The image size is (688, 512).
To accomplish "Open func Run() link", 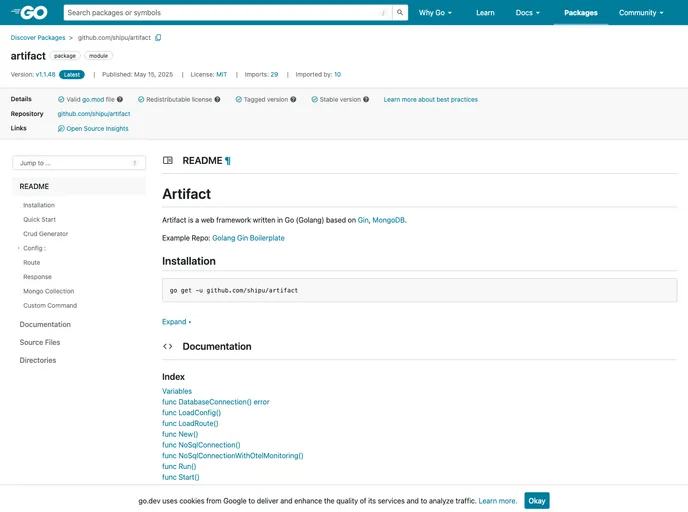I will [x=179, y=466].
